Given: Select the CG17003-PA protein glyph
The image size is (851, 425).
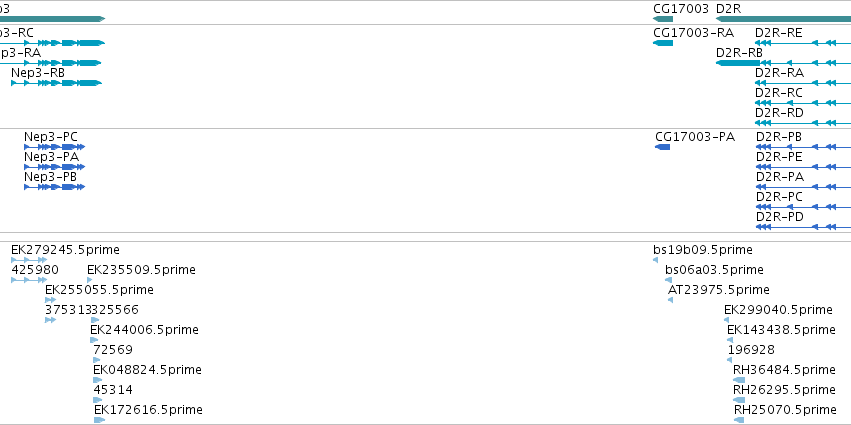Looking at the screenshot, I should (663, 147).
